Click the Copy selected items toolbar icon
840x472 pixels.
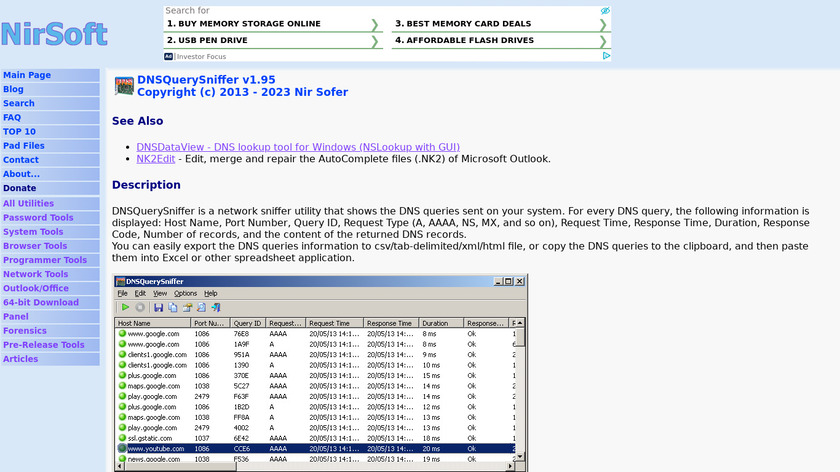click(x=172, y=307)
